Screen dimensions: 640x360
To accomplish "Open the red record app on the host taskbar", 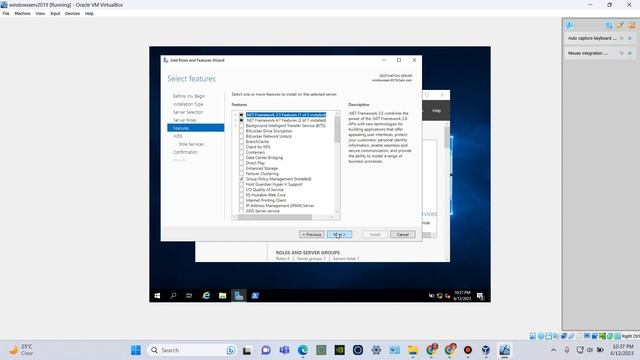I will 468,350.
